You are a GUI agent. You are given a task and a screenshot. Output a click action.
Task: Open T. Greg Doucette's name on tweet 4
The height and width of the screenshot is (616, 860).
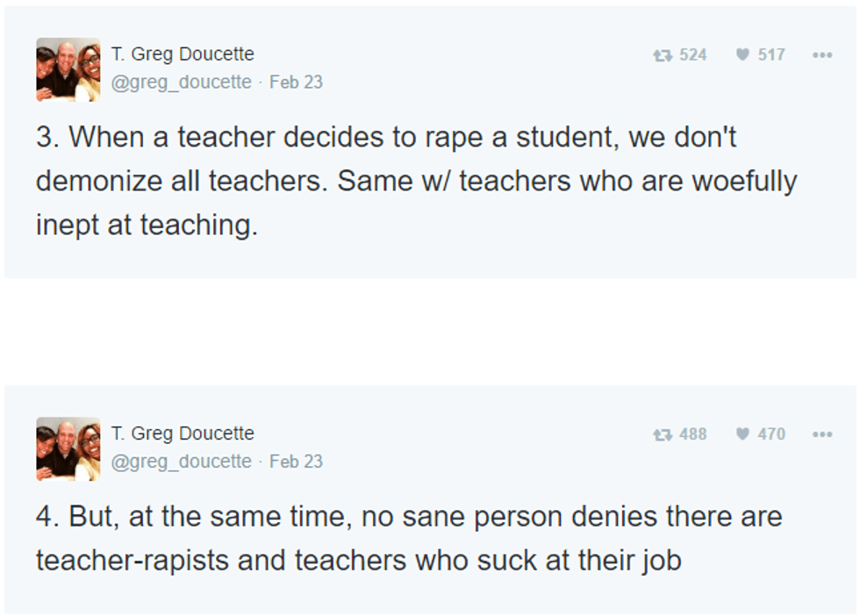coord(183,433)
